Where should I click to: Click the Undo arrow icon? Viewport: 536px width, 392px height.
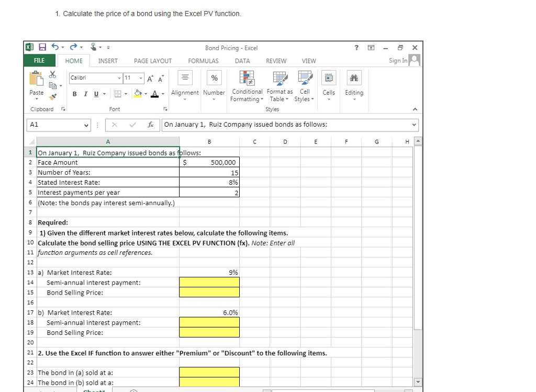coord(55,47)
